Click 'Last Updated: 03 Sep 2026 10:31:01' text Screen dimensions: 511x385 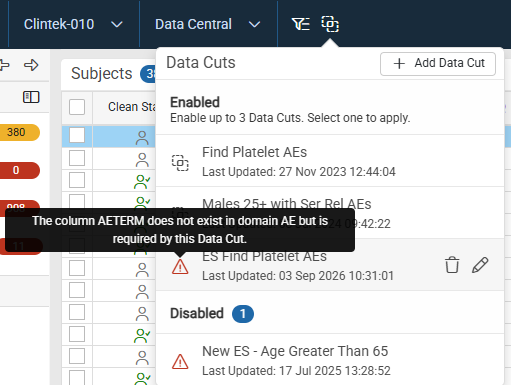pos(298,276)
